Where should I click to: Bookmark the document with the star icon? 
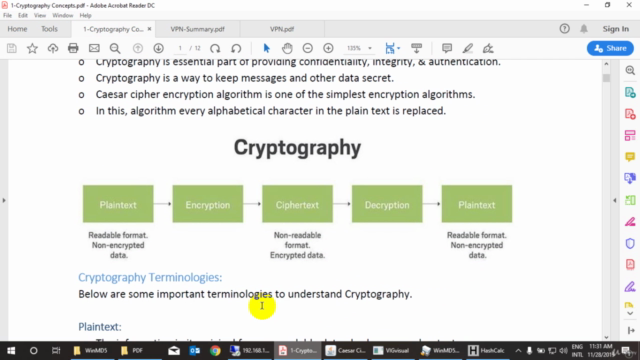(32, 49)
